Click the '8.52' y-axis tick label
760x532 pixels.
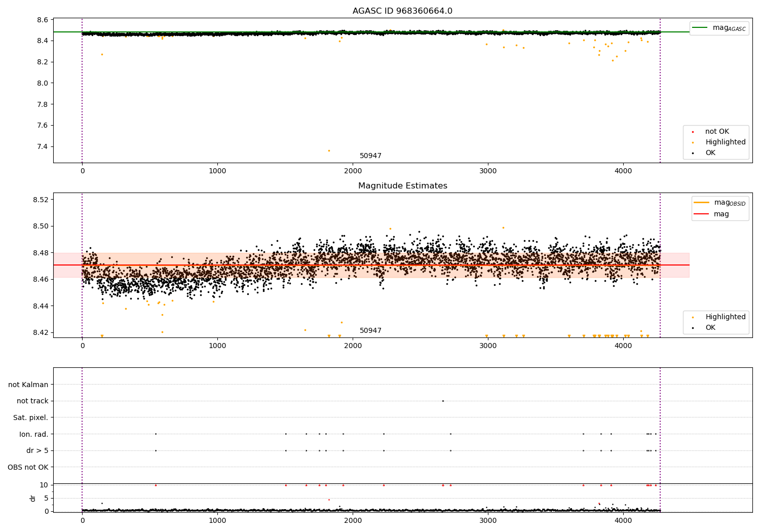pyautogui.click(x=41, y=200)
